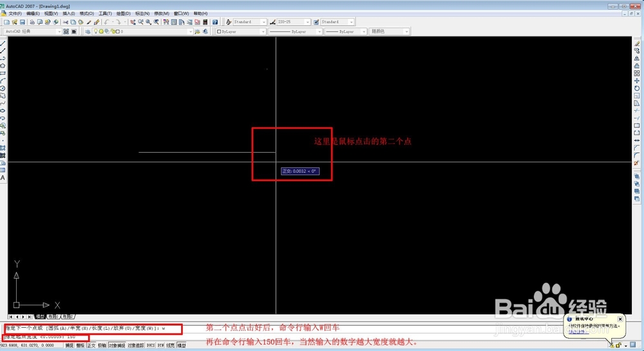The image size is (644, 351).
Task: Select the Zoom Realtime magnifier icon
Action: tap(140, 22)
